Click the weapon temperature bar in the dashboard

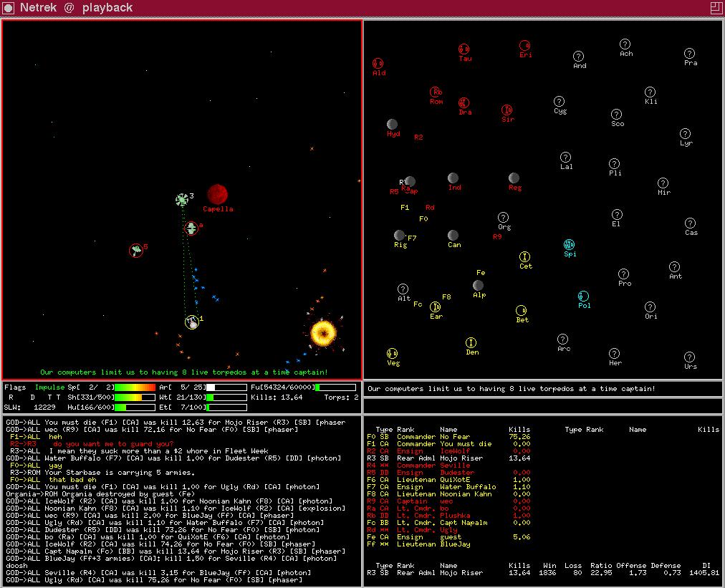tap(226, 397)
